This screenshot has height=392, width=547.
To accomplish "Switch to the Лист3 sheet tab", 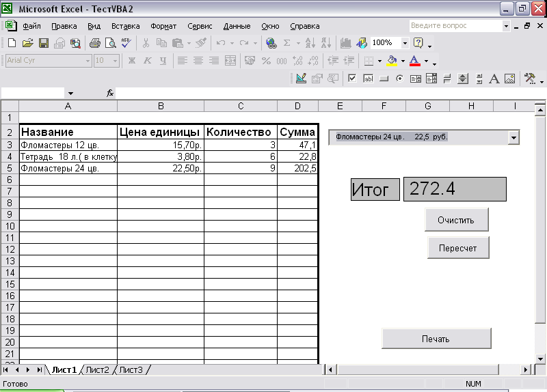I will click(x=131, y=369).
